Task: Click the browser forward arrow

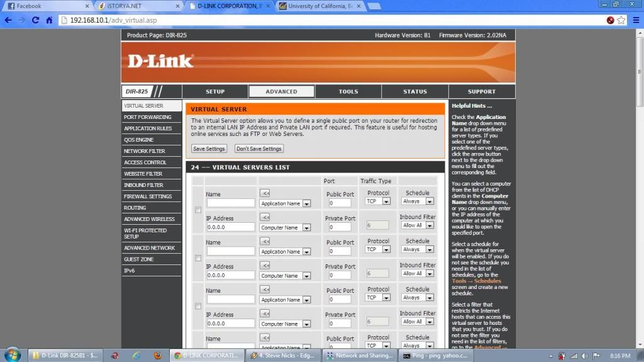Action: (22, 20)
